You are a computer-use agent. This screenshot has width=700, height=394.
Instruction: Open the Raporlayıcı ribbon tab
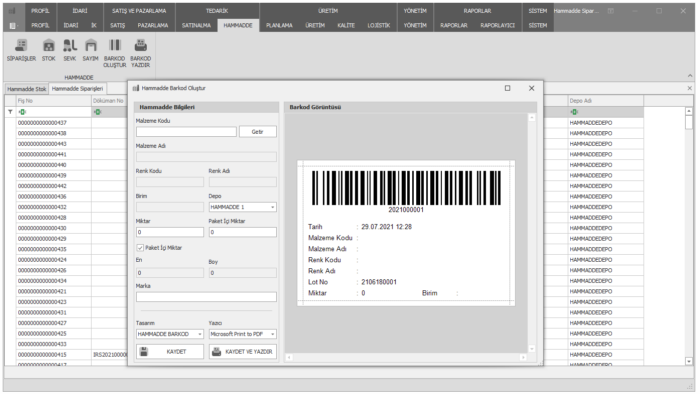click(497, 25)
